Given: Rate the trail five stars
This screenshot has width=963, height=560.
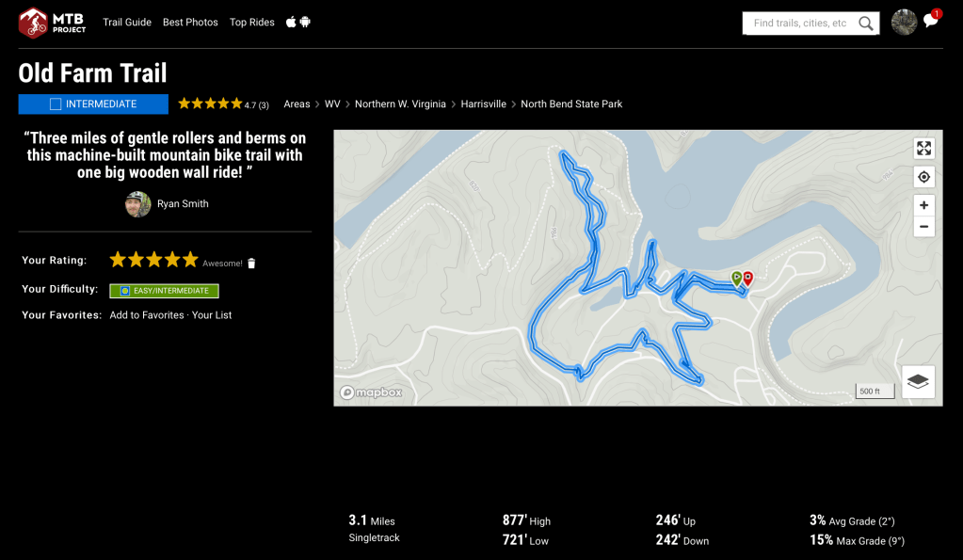Looking at the screenshot, I should [x=190, y=260].
